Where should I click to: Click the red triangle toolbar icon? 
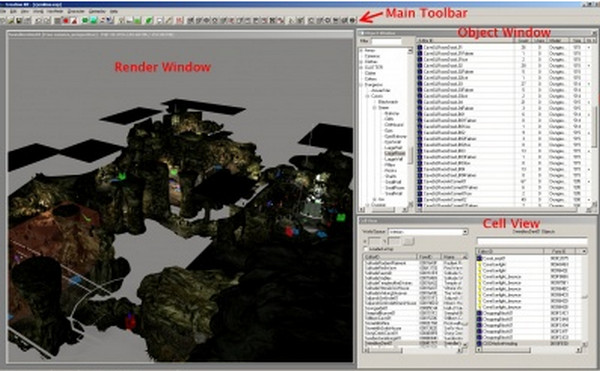coord(74,20)
